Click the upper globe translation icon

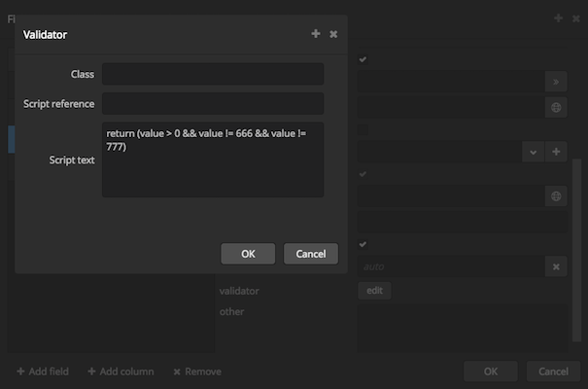(x=556, y=108)
